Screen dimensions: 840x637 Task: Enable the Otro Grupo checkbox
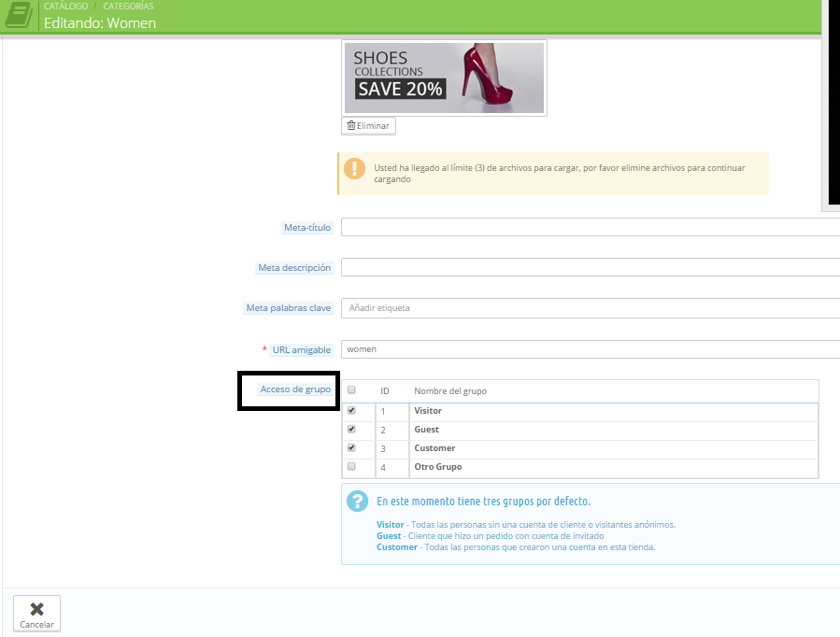351,466
